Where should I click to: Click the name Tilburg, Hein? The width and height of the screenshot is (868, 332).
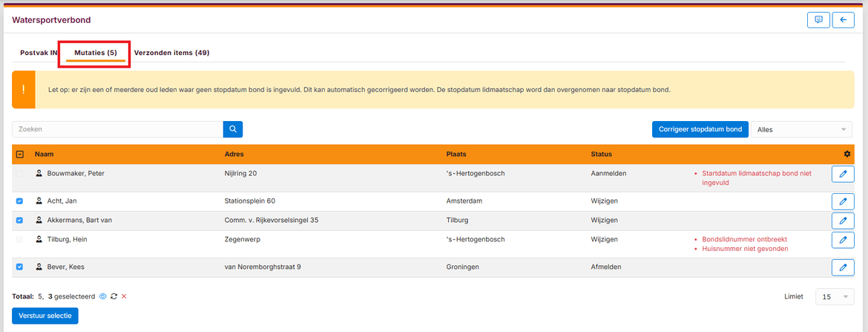(68, 239)
